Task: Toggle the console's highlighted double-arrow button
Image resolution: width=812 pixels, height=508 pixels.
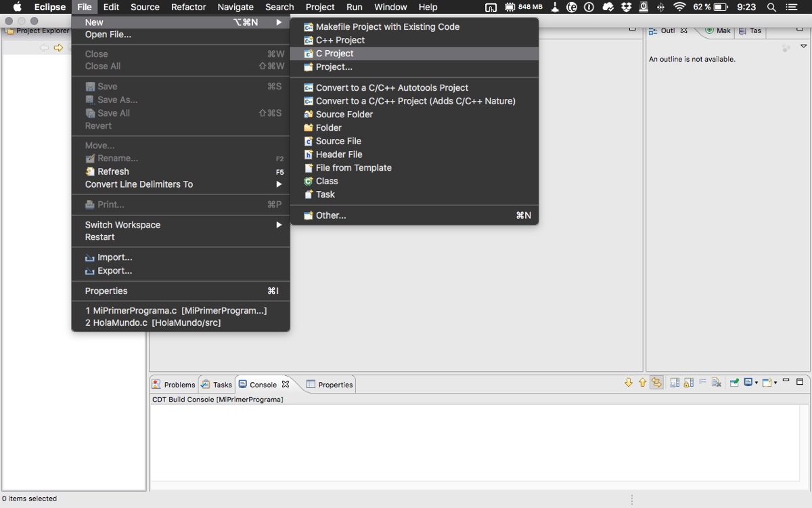Action: (656, 383)
